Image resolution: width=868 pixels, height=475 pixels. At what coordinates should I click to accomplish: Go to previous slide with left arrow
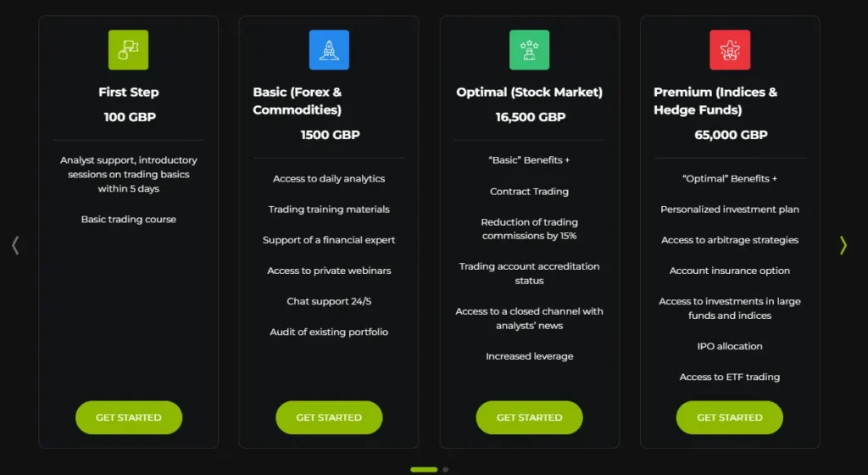click(15, 245)
